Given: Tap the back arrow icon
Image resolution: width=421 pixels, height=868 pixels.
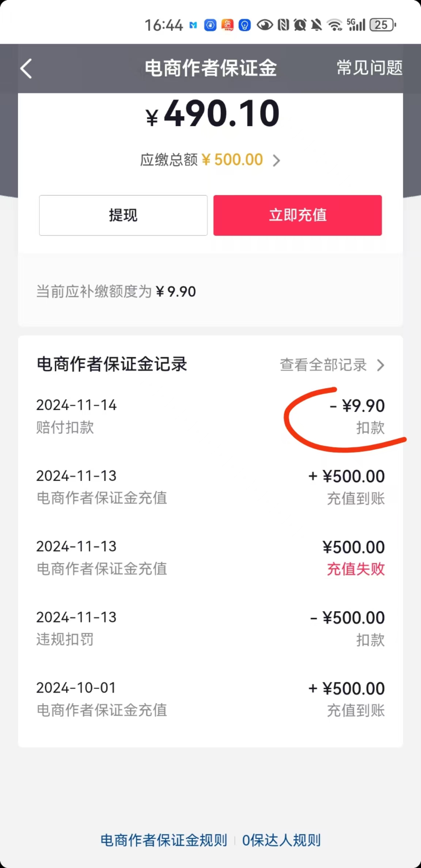Looking at the screenshot, I should [x=26, y=69].
